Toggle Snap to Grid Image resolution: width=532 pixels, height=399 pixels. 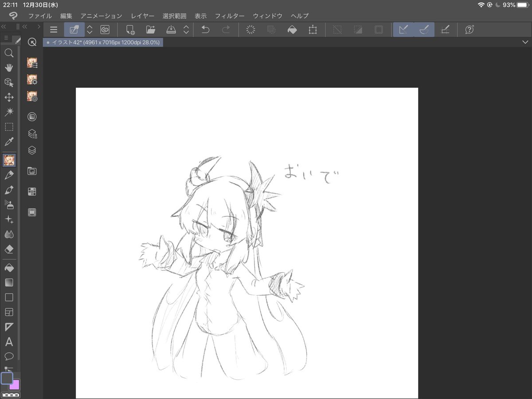tap(445, 30)
